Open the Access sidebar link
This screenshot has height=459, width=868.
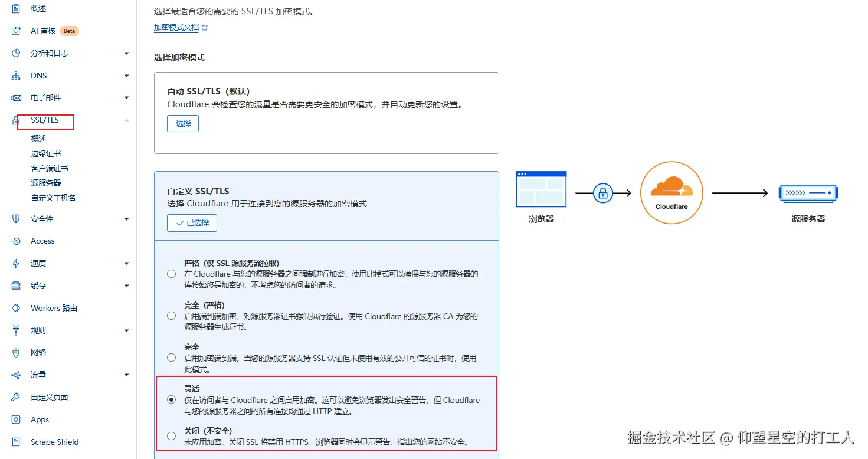point(42,241)
